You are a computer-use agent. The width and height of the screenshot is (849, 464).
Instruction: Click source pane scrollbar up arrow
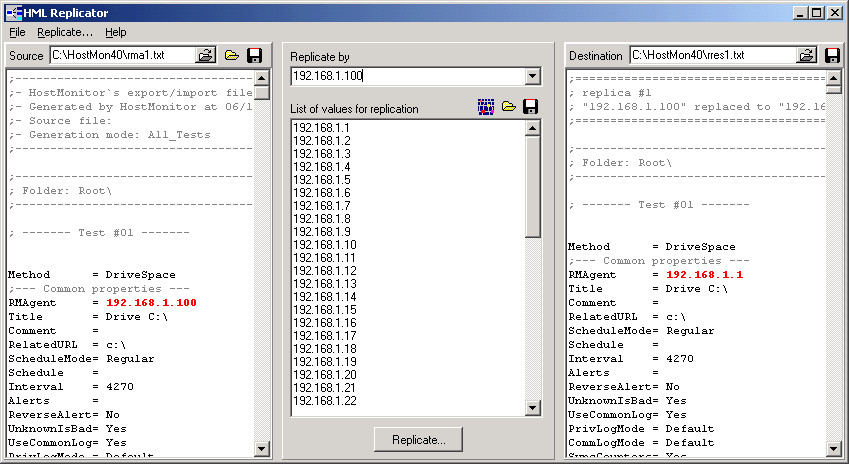(262, 79)
